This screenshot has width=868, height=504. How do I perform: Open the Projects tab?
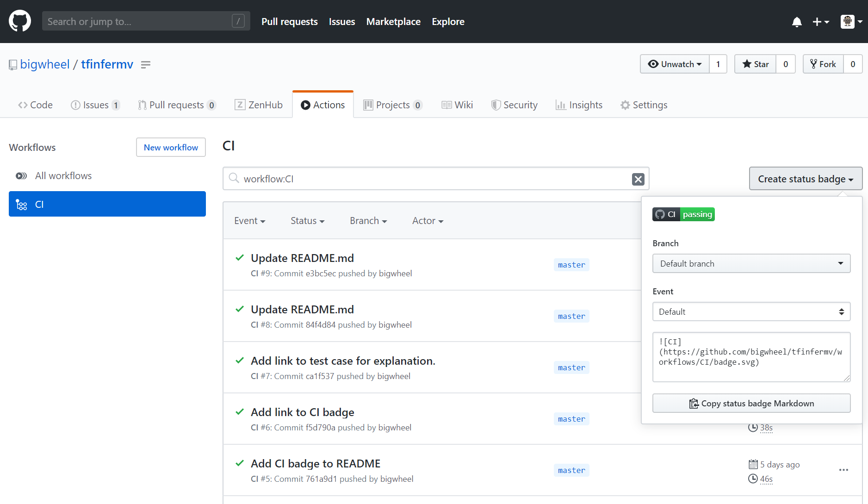pos(393,105)
